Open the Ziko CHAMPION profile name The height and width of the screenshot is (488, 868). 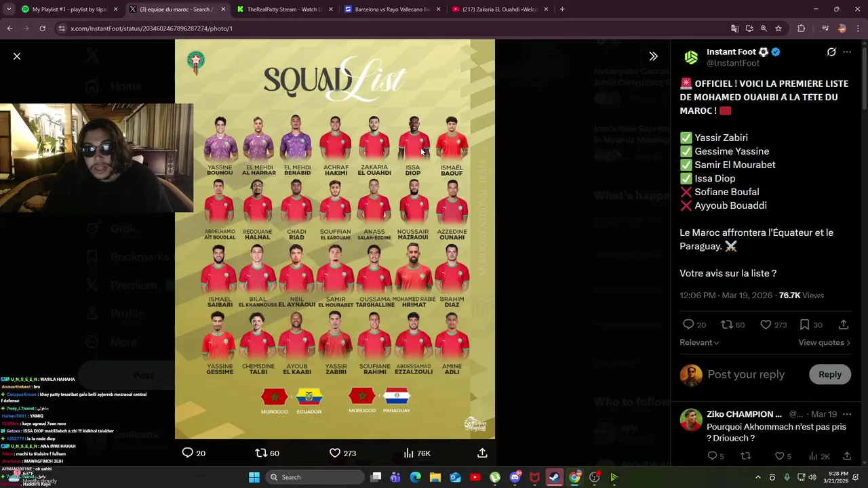(744, 414)
